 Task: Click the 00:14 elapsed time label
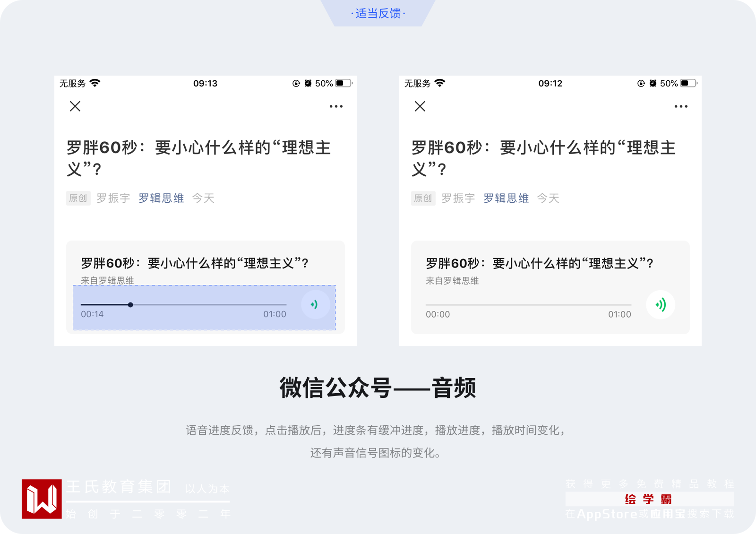92,314
